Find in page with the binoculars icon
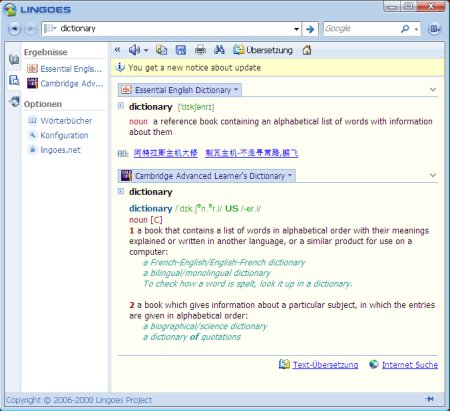Screen dimensions: 450x411 click(x=219, y=50)
